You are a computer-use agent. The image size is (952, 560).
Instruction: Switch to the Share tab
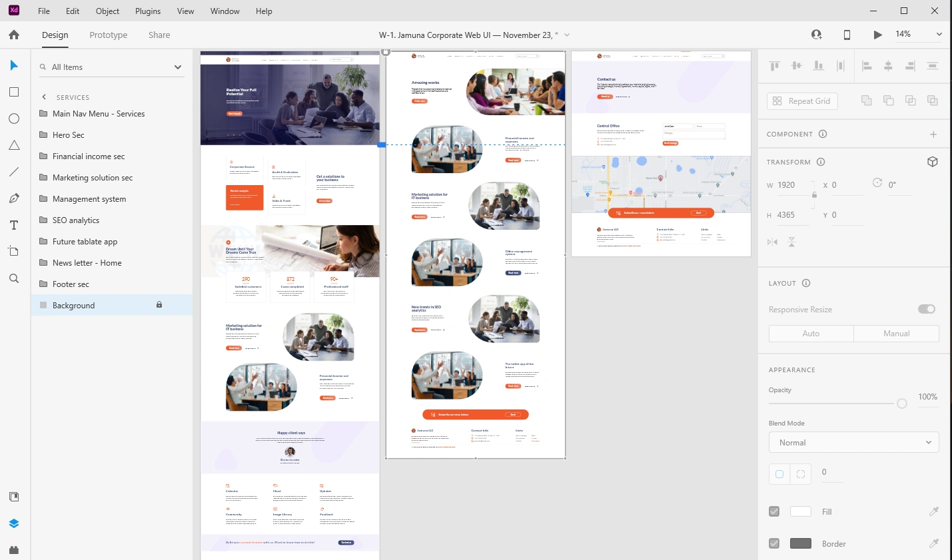click(159, 35)
